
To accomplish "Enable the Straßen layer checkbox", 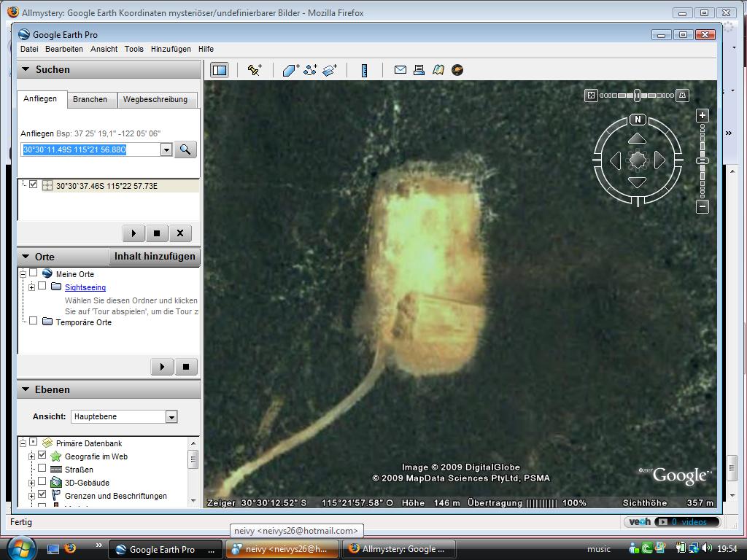I will click(42, 469).
